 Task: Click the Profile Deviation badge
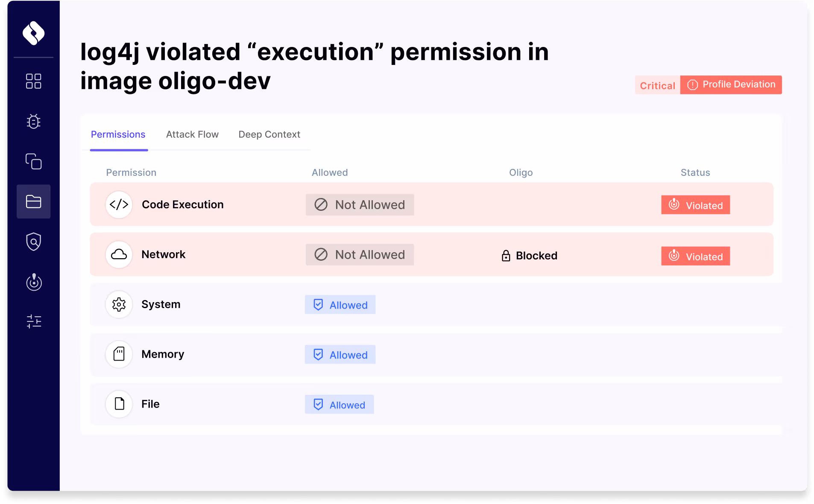pos(731,85)
